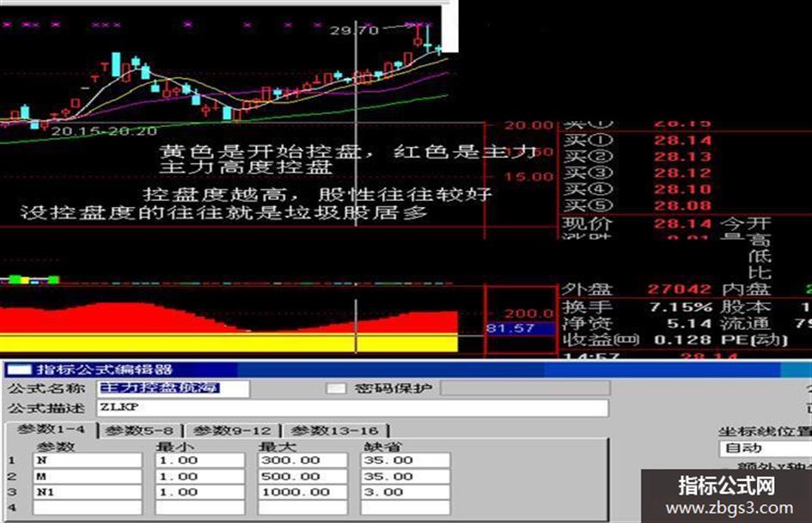Screen dimensions: 812x523
Task: Click the 买② price 28.13
Action: pyautogui.click(x=682, y=157)
